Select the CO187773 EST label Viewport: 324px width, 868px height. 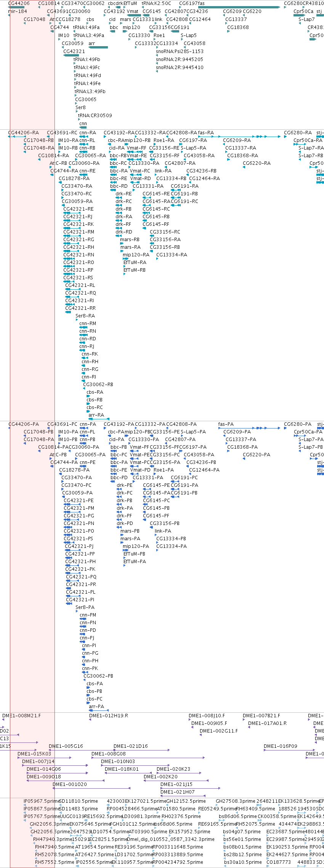[279, 862]
